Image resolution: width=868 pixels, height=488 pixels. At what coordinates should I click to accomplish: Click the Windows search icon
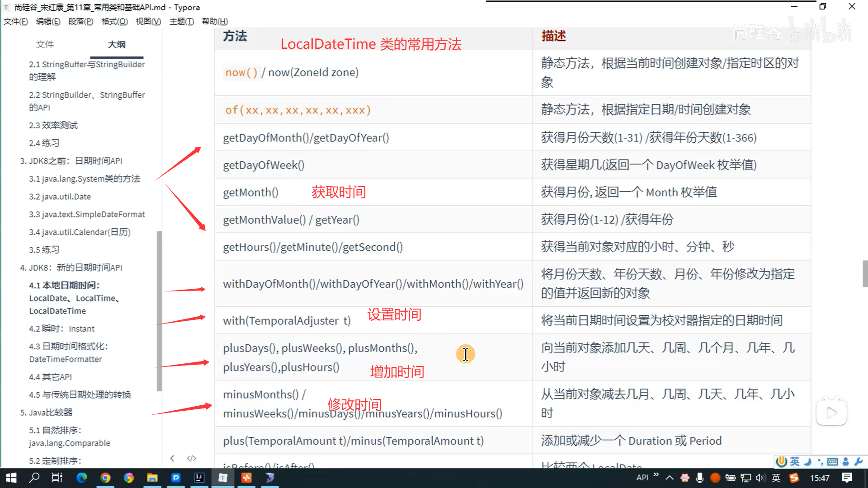(x=34, y=478)
